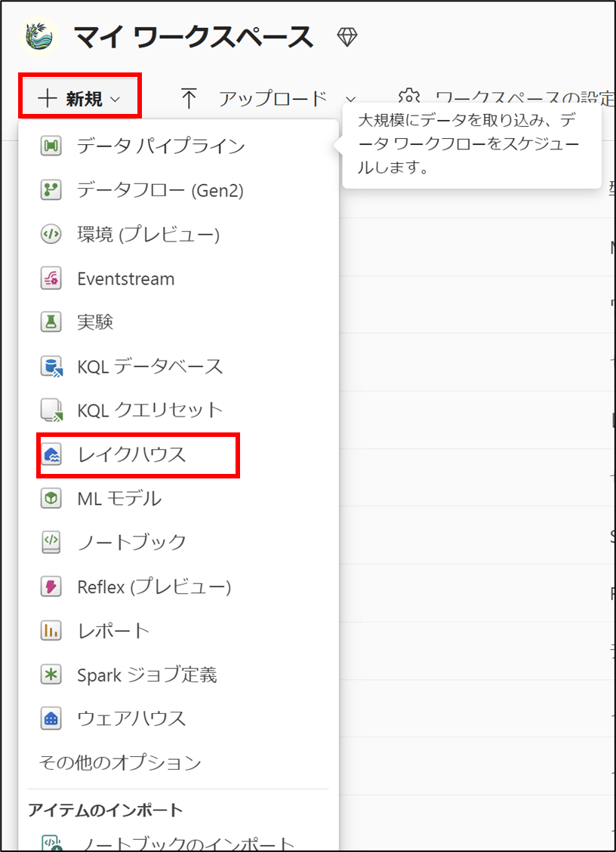The height and width of the screenshot is (852, 616).
Task: Click the ワークスペースの設定 gear icon
Action: point(409,96)
